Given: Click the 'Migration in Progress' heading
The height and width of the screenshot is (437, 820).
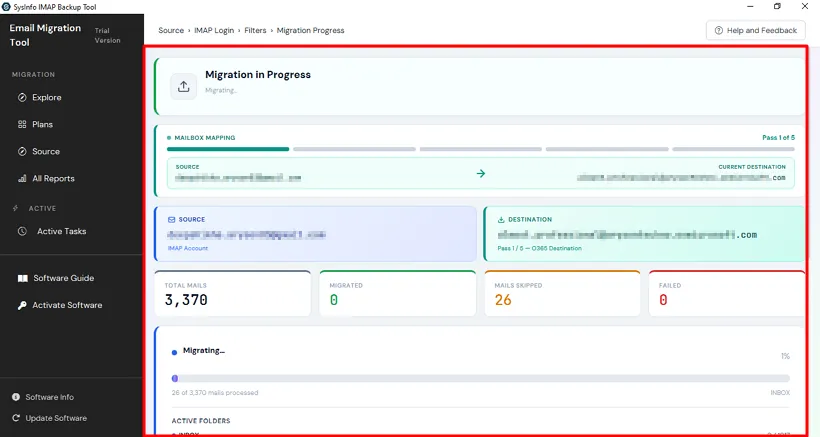Looking at the screenshot, I should [x=258, y=75].
